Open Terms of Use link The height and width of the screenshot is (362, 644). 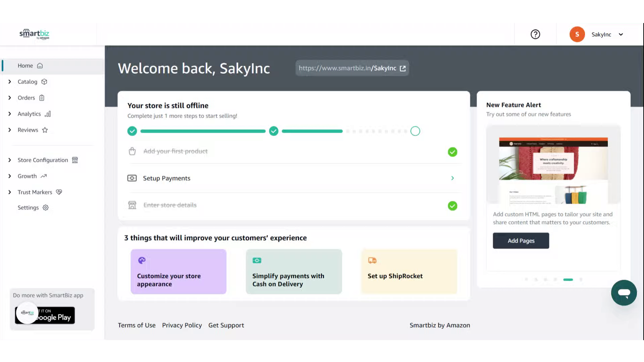(x=137, y=325)
